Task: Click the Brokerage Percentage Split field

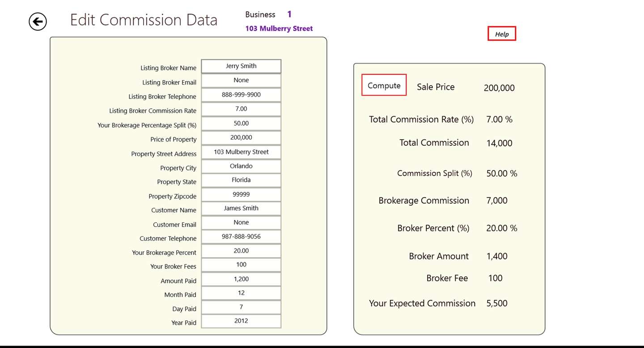Action: point(241,123)
